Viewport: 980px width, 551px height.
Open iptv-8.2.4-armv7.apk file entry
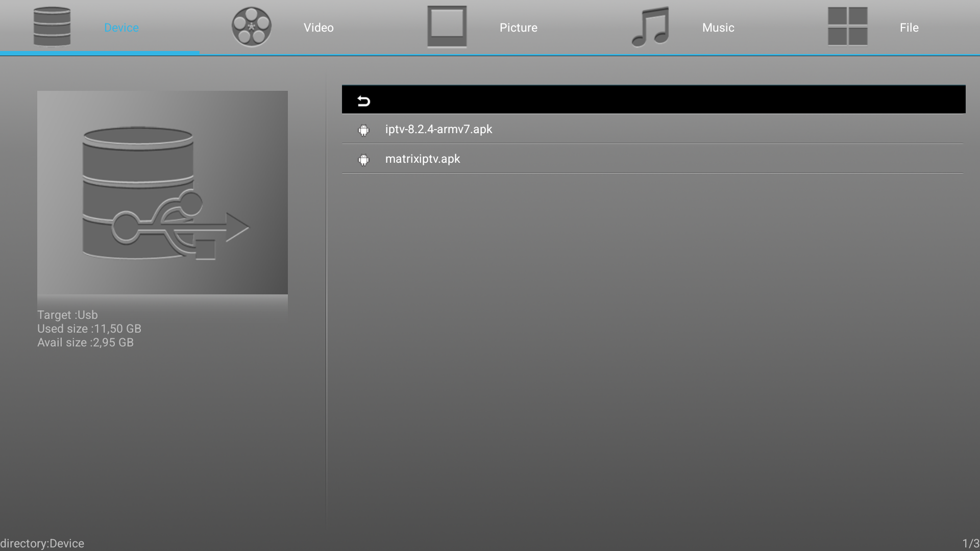click(438, 129)
